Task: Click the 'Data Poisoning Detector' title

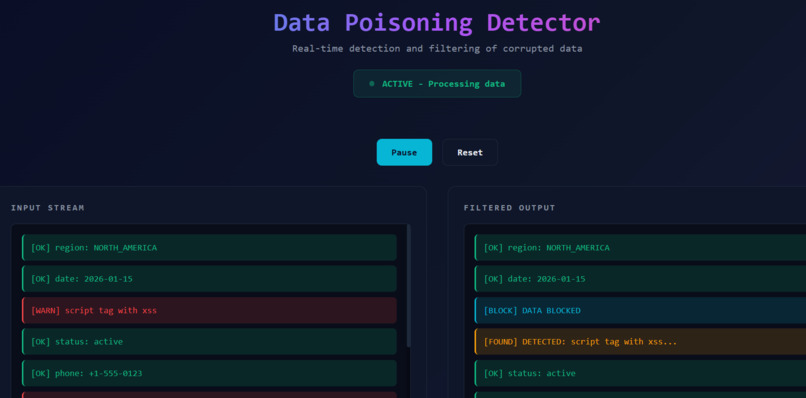Action: click(437, 23)
